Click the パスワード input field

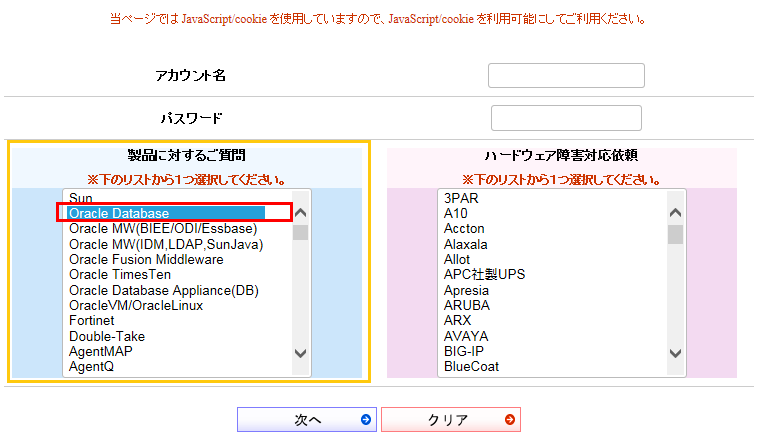pyautogui.click(x=566, y=118)
